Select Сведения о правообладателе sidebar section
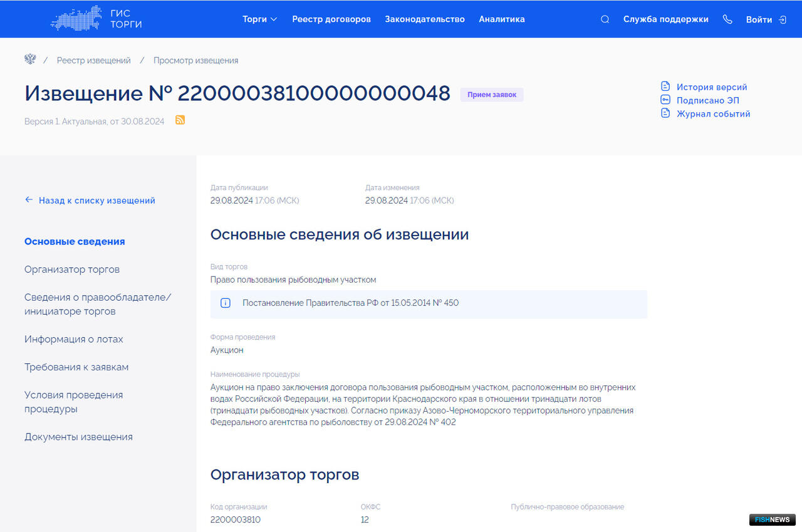802x532 pixels. [x=98, y=304]
